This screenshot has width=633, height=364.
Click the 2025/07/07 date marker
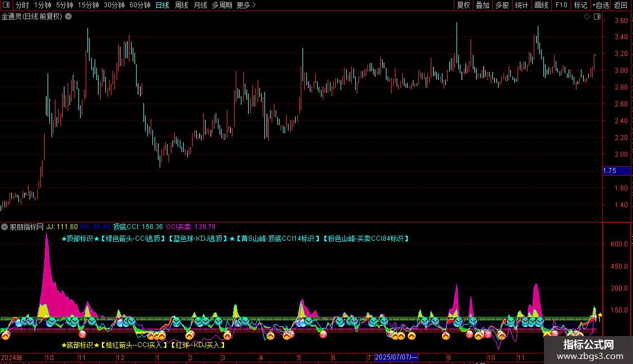click(x=396, y=357)
